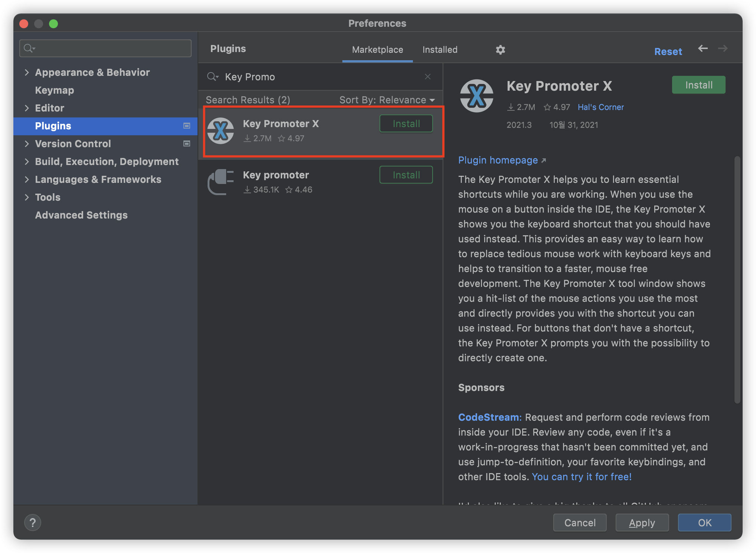Click the Reset link
Screen dimensions: 756x553
[x=668, y=51]
